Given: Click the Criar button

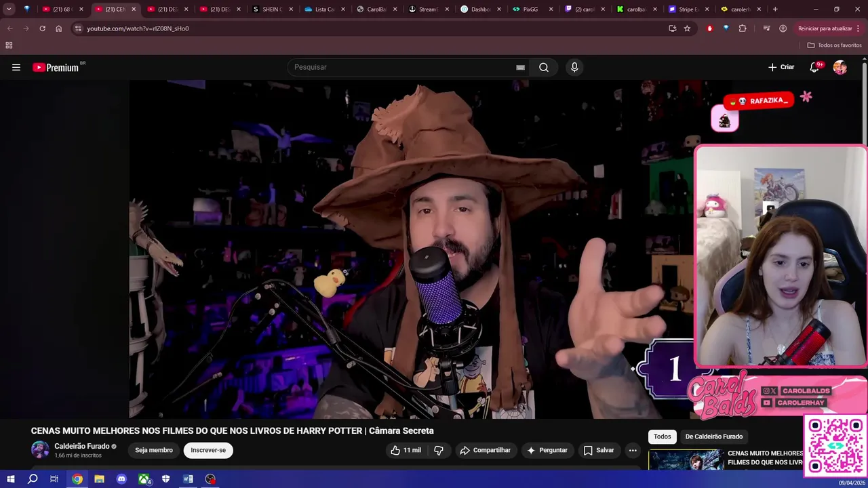Looking at the screenshot, I should [781, 67].
